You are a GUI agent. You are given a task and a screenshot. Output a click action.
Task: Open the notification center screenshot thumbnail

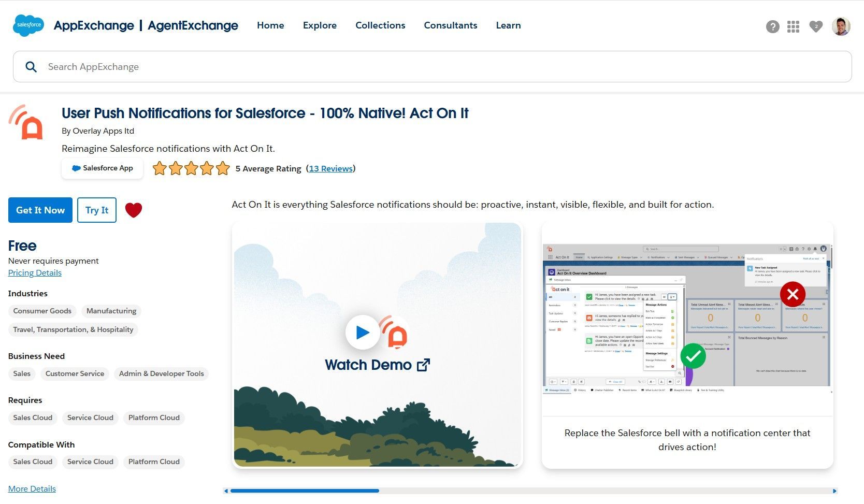pos(687,319)
